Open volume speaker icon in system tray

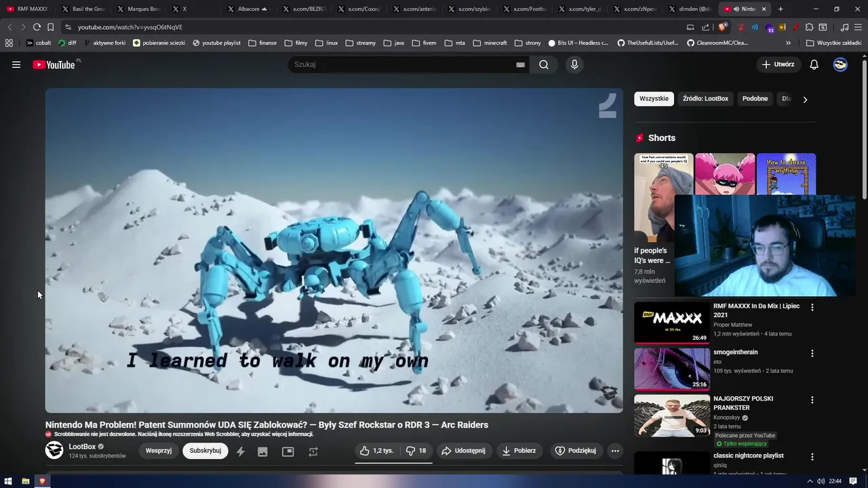(x=821, y=481)
